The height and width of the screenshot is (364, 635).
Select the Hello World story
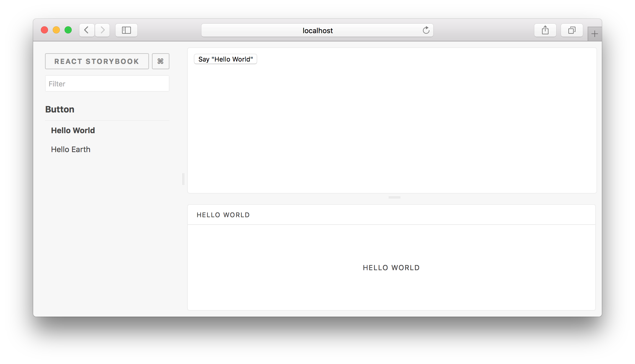click(73, 131)
